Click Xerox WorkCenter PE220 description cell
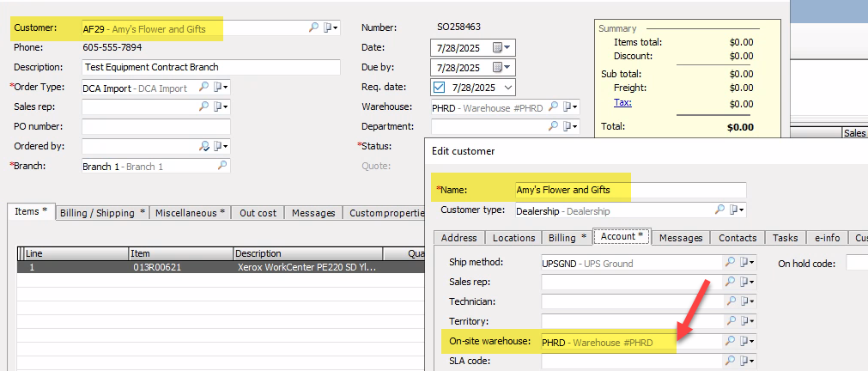The image size is (868, 371). click(307, 267)
